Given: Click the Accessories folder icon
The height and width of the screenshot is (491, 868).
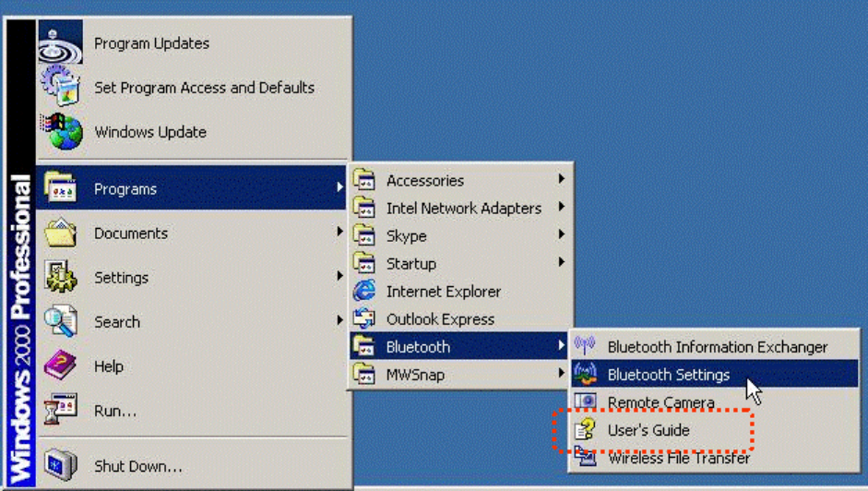Looking at the screenshot, I should [x=364, y=180].
